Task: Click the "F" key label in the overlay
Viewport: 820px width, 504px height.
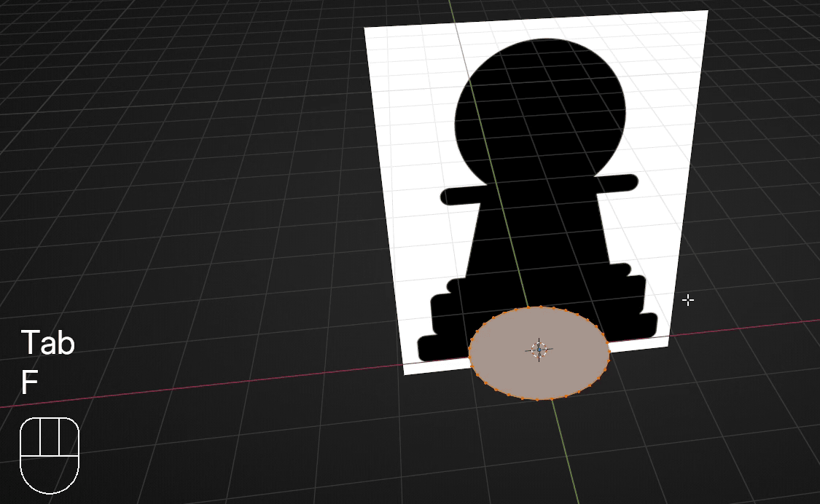Action: pos(28,383)
